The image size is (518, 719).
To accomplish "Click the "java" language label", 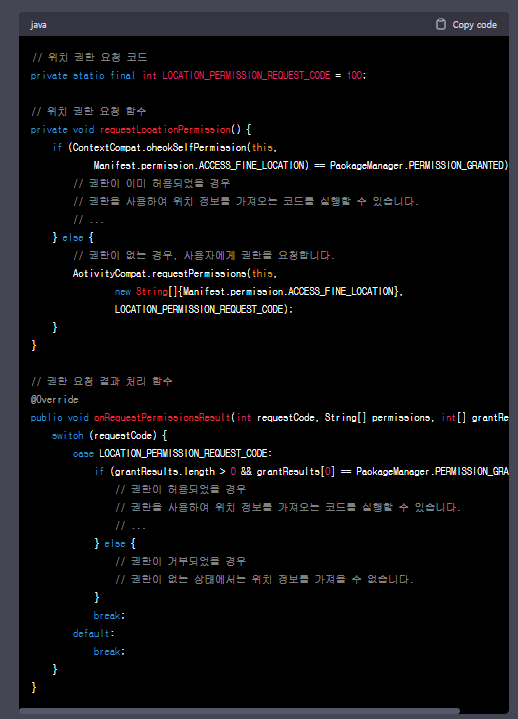I will [x=39, y=25].
